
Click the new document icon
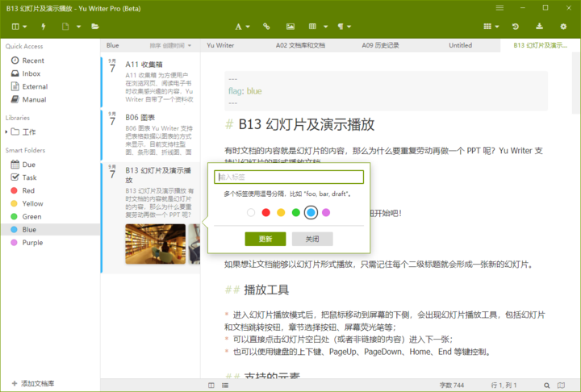point(65,27)
